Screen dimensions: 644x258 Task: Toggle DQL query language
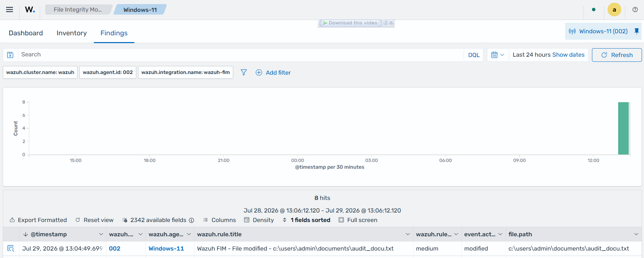474,55
